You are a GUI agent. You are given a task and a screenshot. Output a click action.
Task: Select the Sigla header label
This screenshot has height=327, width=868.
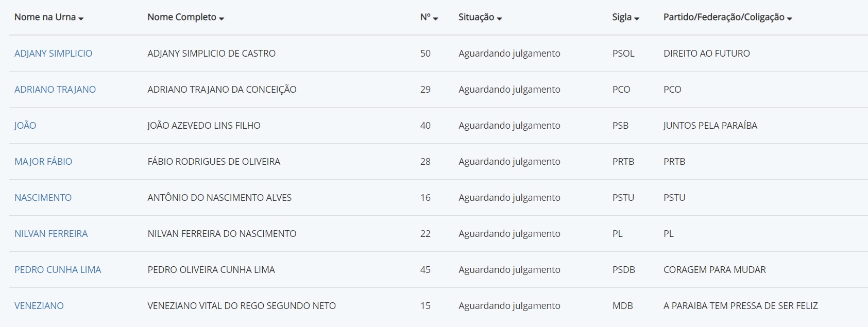tap(622, 17)
